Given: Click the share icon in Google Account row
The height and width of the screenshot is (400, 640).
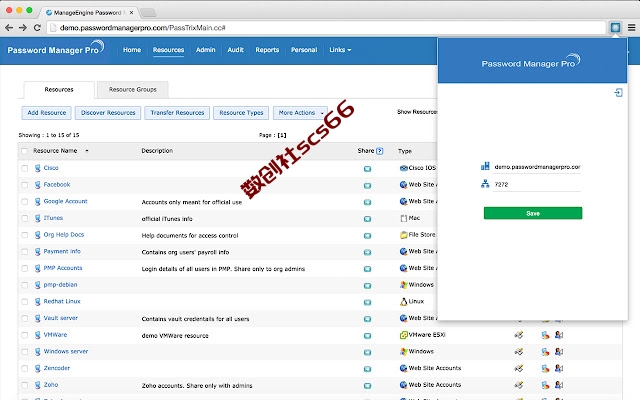Looking at the screenshot, I should click(x=367, y=202).
